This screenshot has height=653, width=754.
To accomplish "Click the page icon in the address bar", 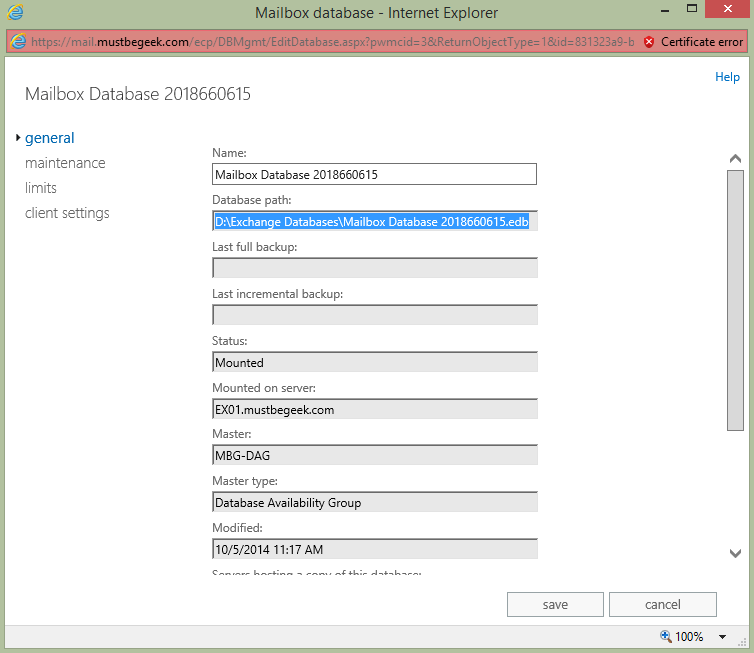I will point(18,42).
